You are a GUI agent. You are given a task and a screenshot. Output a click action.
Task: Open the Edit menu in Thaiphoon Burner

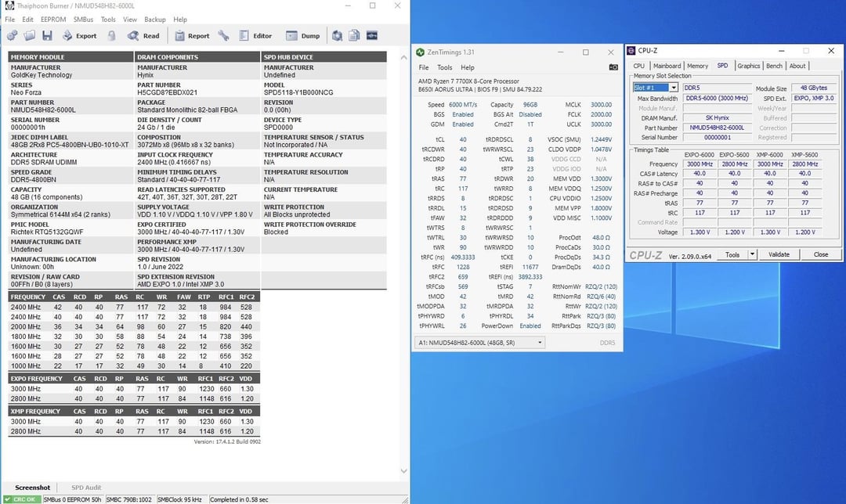tap(27, 20)
